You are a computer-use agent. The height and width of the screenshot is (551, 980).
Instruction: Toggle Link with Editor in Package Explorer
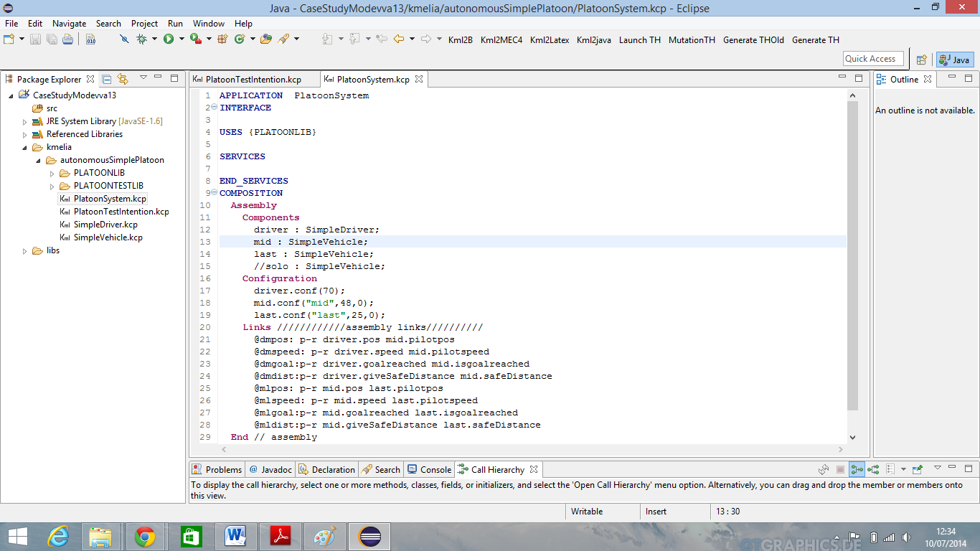pyautogui.click(x=123, y=79)
